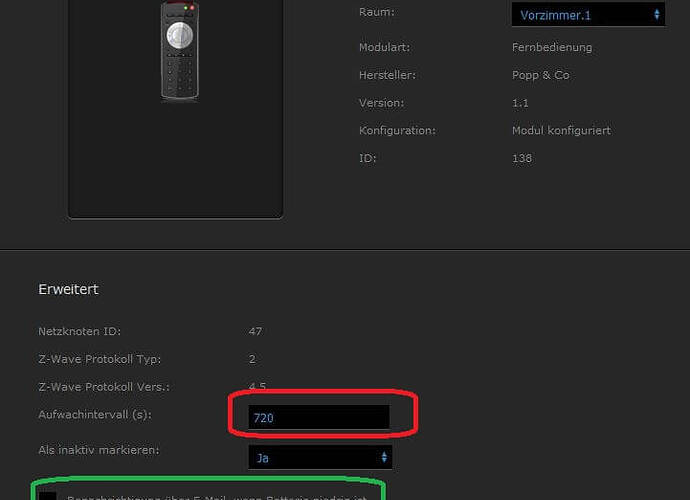Select the remote control device picture
This screenshot has width=690, height=500.
[180, 51]
